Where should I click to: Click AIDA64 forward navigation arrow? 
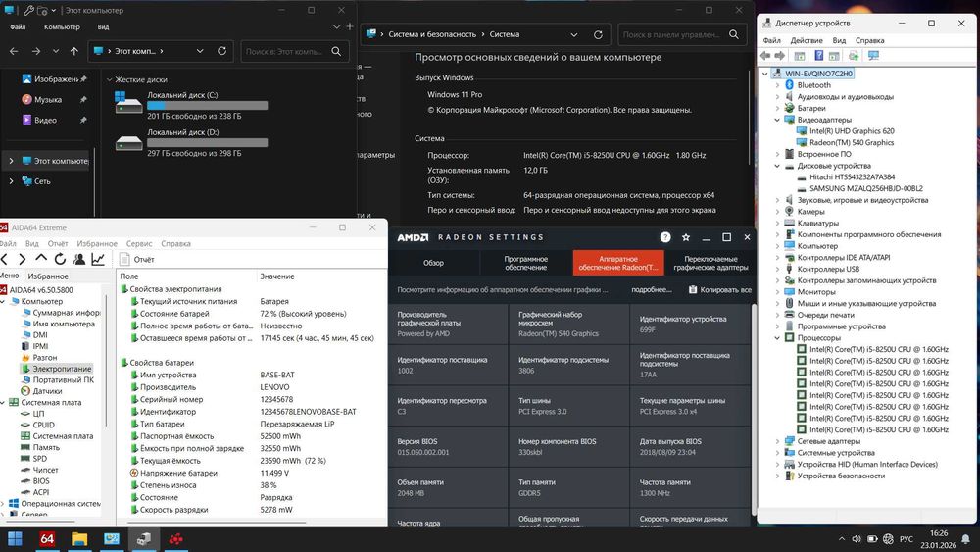click(x=23, y=259)
